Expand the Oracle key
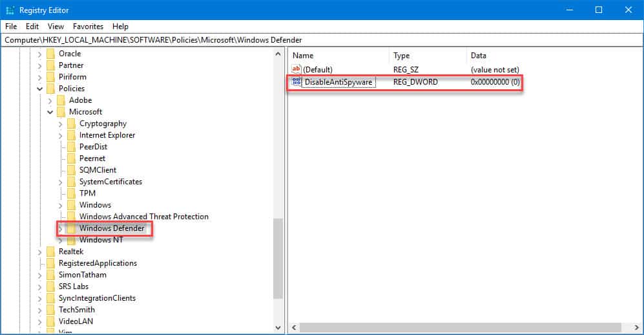Screen dimensions: 644x335 click(40, 54)
